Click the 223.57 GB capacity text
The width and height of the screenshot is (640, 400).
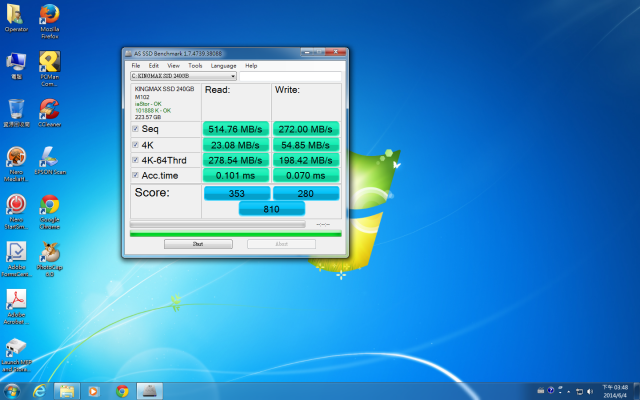[x=148, y=117]
